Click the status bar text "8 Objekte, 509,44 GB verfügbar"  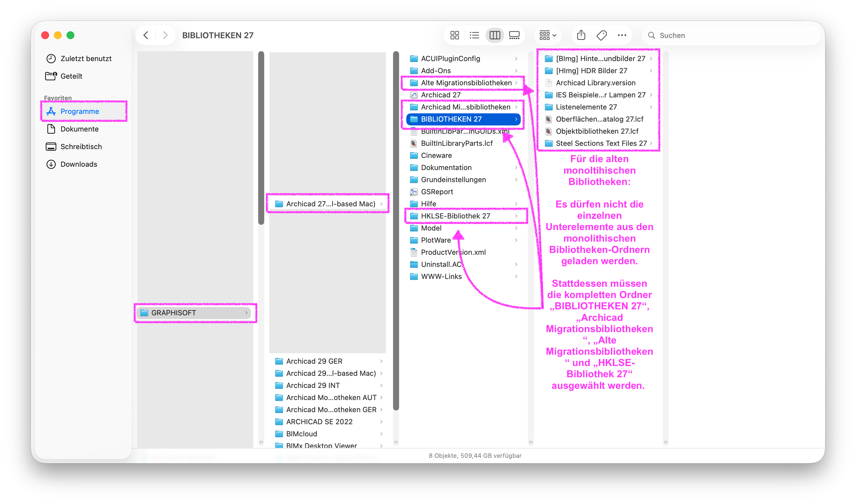point(475,456)
